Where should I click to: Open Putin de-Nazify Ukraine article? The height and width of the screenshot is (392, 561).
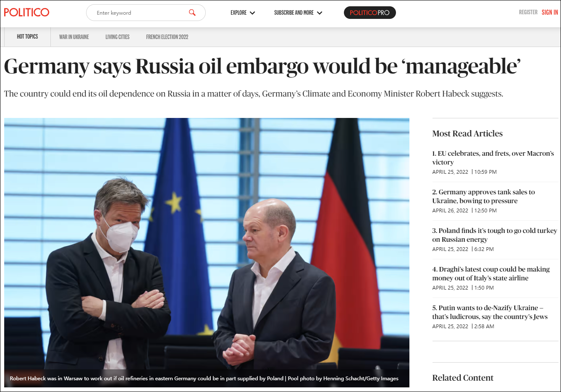pyautogui.click(x=490, y=312)
